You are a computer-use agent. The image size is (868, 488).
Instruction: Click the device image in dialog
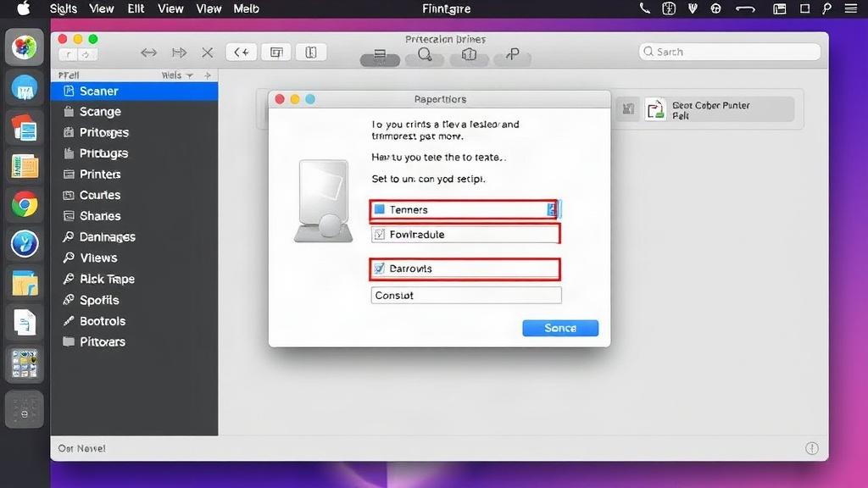coord(324,201)
